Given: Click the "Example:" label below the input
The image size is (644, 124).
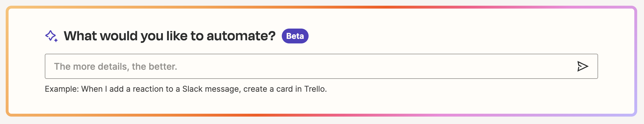Looking at the screenshot, I should (62, 89).
